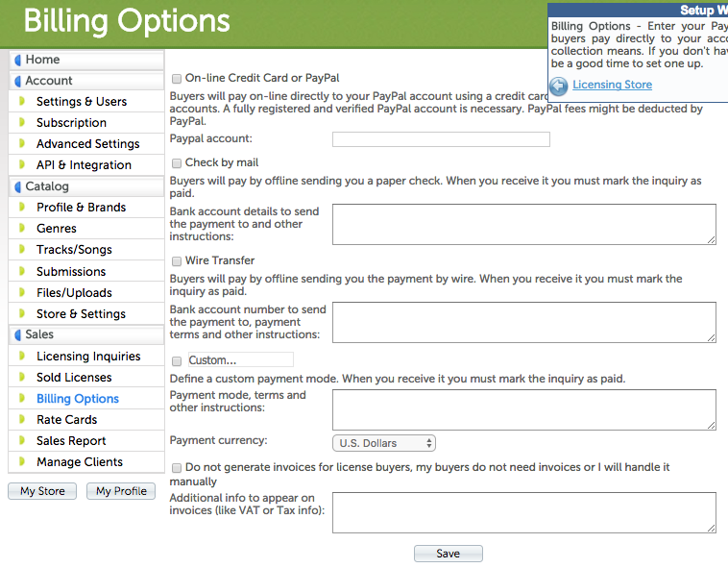Open Licensing Inquiries in the sidebar
The width and height of the screenshot is (728, 568).
click(88, 357)
